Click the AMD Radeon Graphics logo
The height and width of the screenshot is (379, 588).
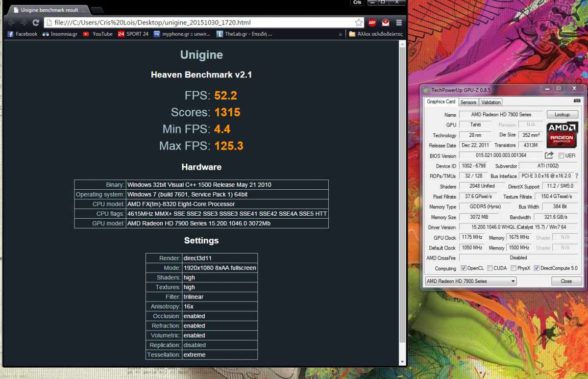[563, 135]
